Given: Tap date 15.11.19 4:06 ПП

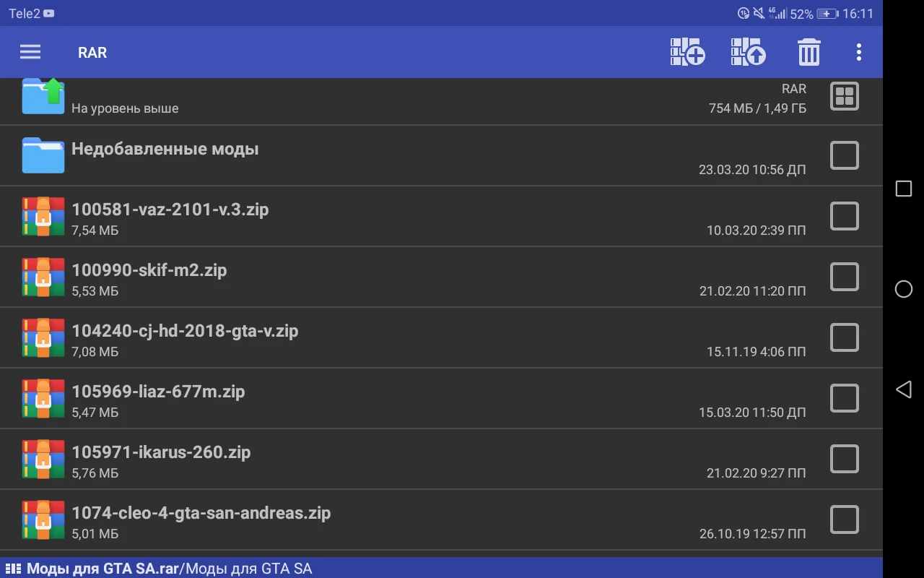Looking at the screenshot, I should tap(757, 352).
